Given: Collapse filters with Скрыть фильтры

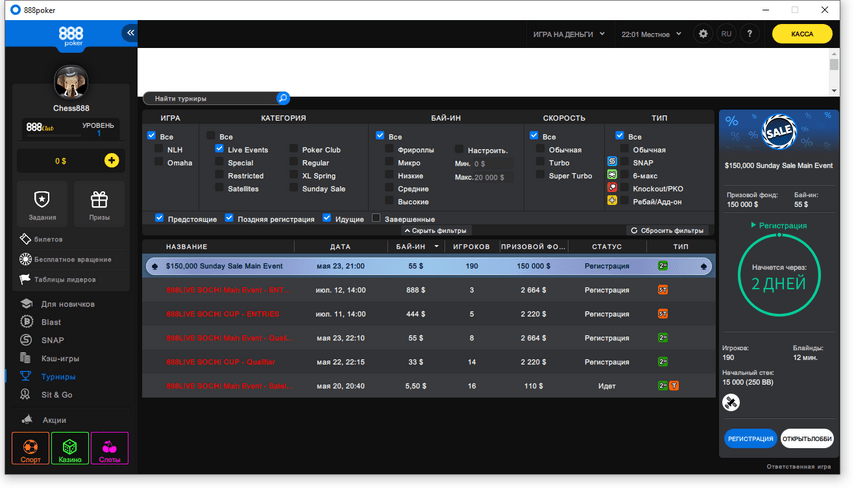Looking at the screenshot, I should [x=435, y=230].
